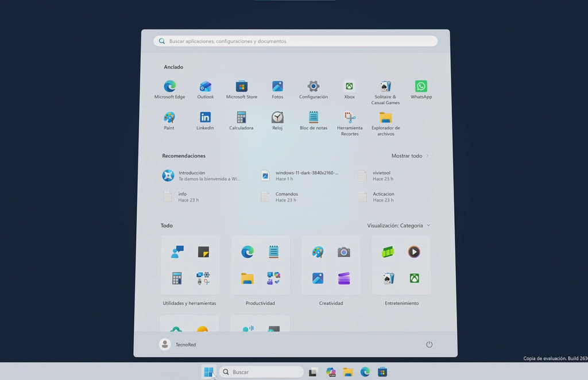
Task: Open Microsoft Store from the taskbar
Action: (382, 372)
